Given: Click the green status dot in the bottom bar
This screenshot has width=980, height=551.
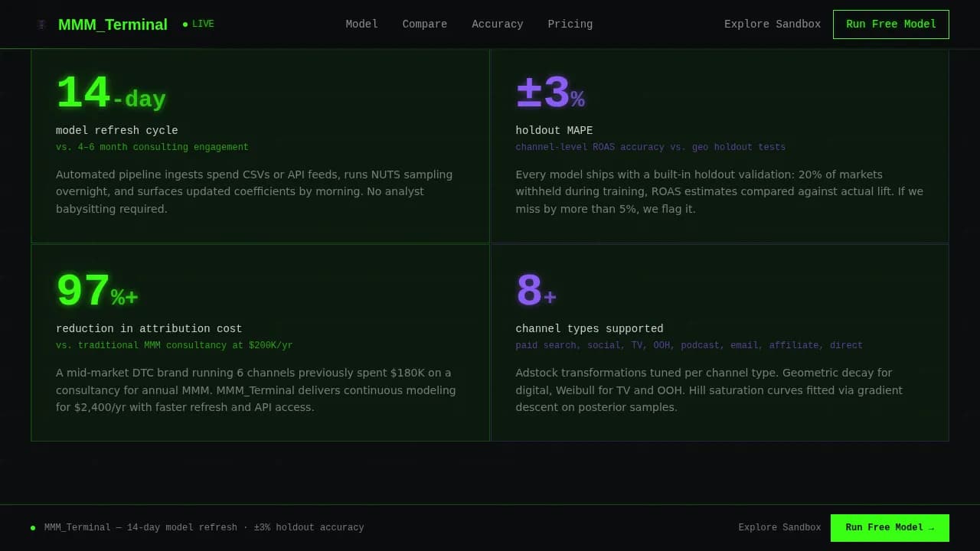Looking at the screenshot, I should 33,527.
